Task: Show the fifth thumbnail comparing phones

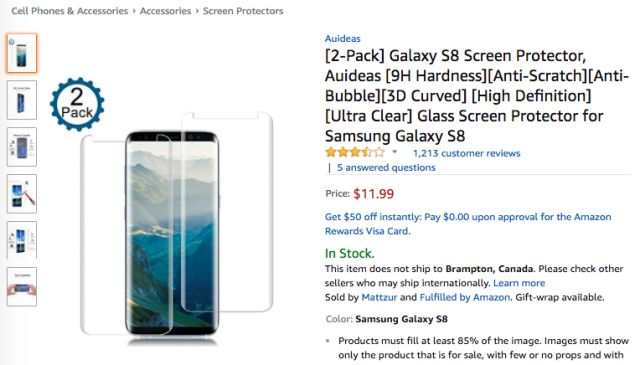Action: (22, 240)
